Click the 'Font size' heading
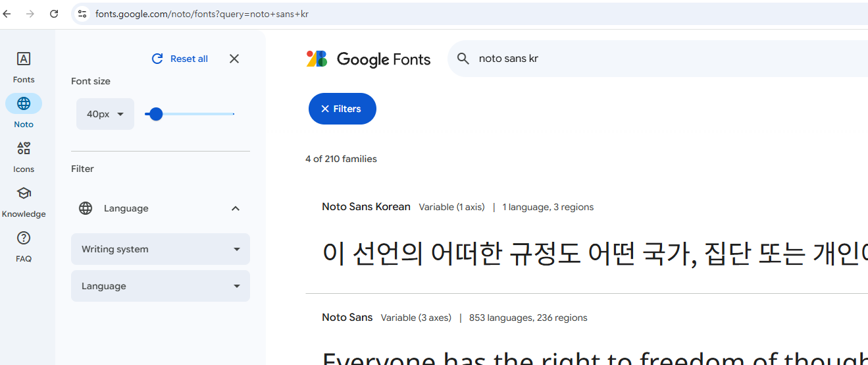 click(x=91, y=81)
